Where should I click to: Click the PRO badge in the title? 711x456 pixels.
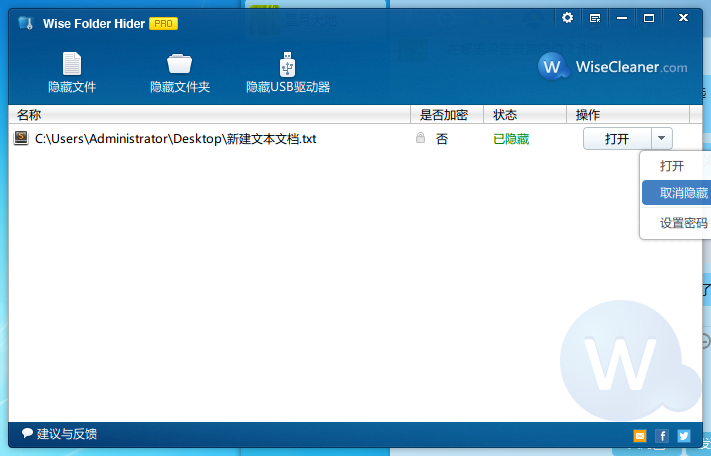click(163, 24)
